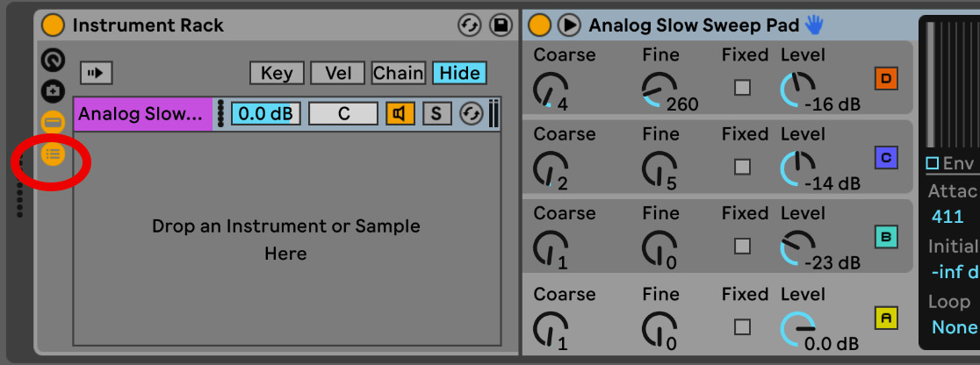The width and height of the screenshot is (980, 365).
Task: Click the auto select chain button
Action: [96, 73]
